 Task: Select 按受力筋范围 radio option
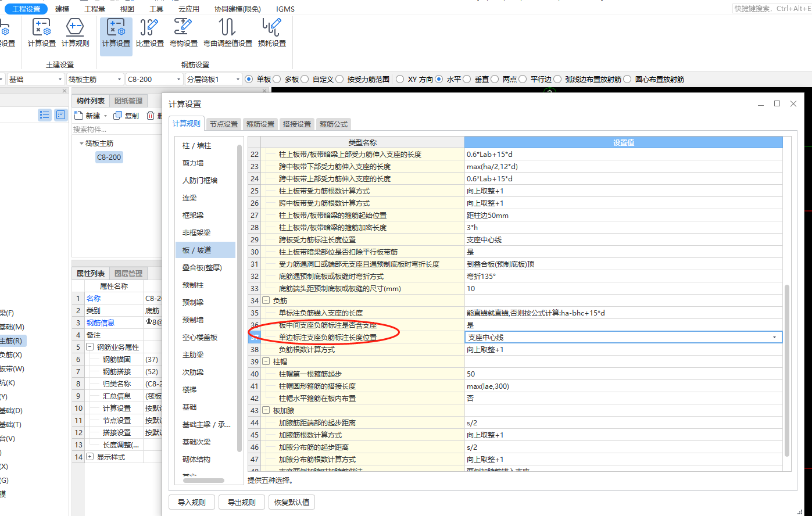[x=339, y=79]
